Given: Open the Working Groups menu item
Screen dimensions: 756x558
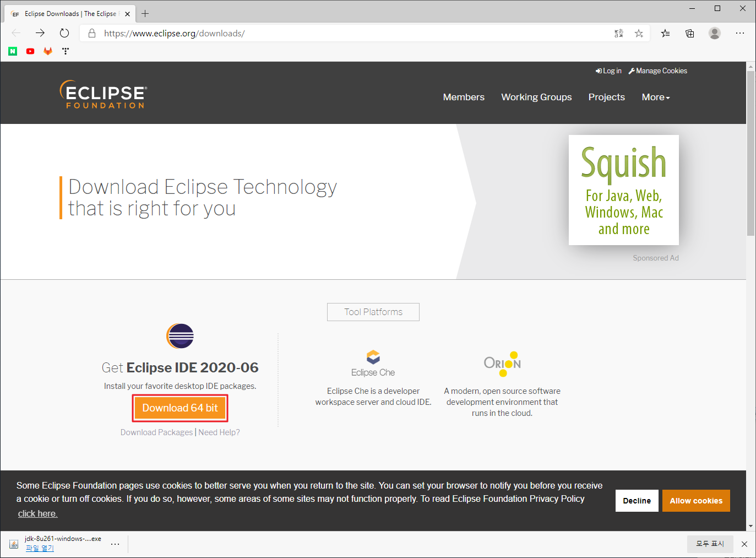Looking at the screenshot, I should (536, 97).
